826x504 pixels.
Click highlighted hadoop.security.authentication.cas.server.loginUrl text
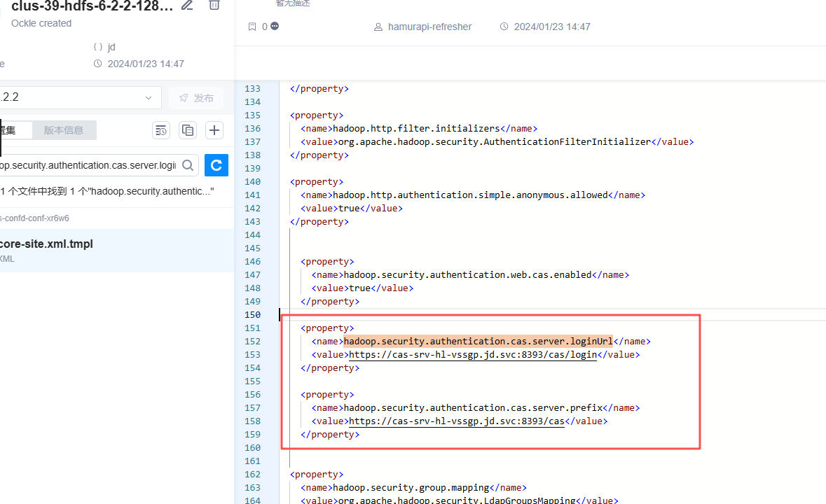click(479, 342)
